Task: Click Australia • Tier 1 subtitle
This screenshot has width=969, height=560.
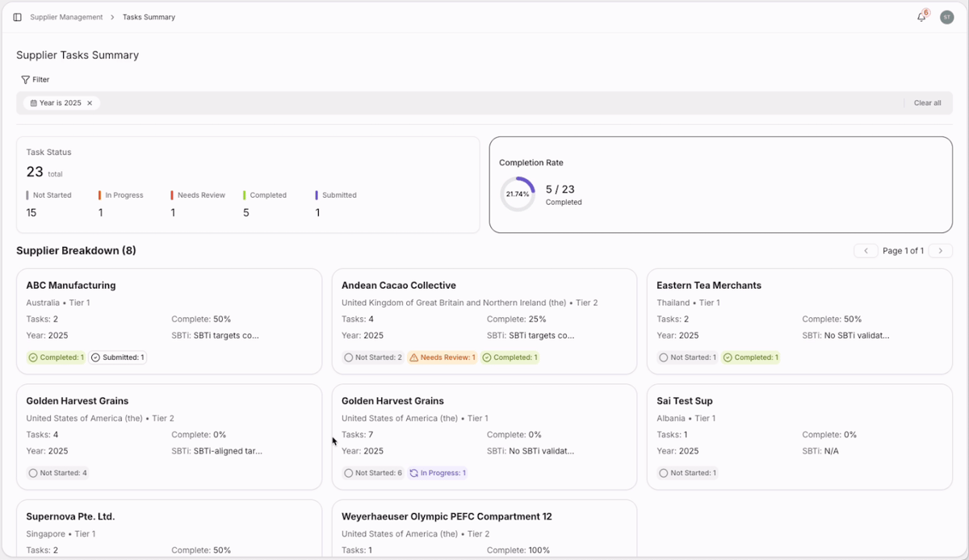Action: [x=58, y=303]
